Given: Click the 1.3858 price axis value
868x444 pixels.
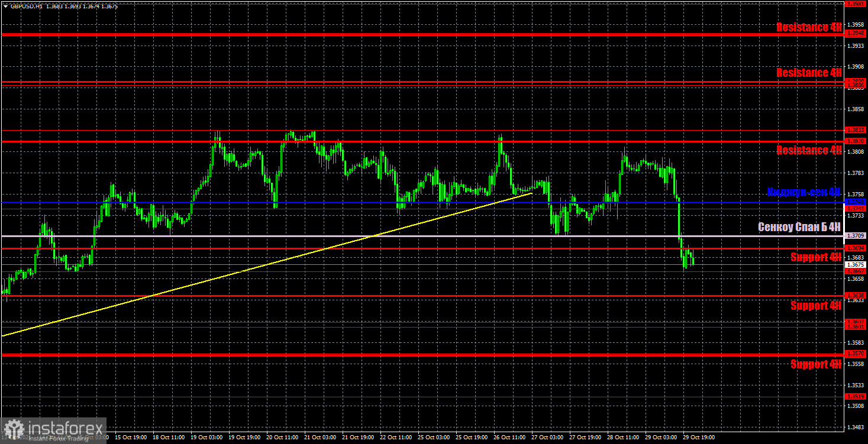Looking at the screenshot, I should (856, 109).
